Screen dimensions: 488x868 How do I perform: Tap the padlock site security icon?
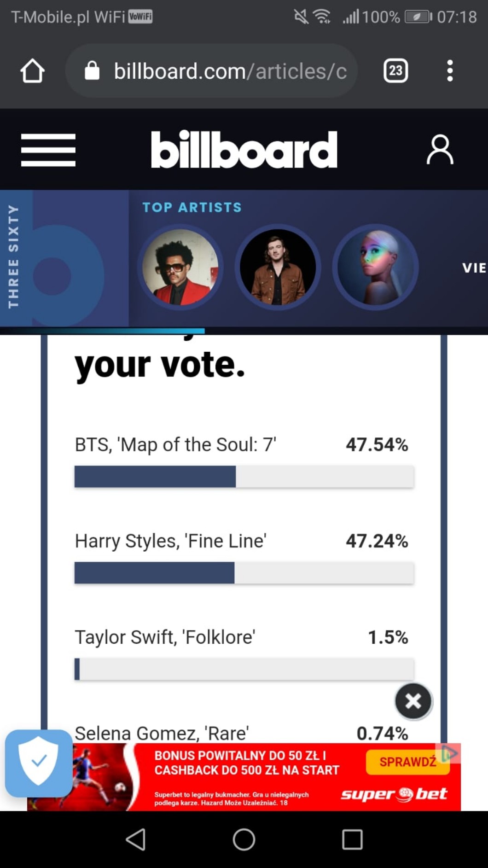point(92,71)
